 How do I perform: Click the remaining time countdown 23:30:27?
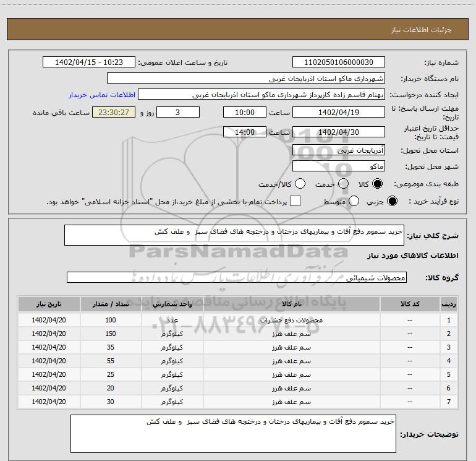click(114, 112)
